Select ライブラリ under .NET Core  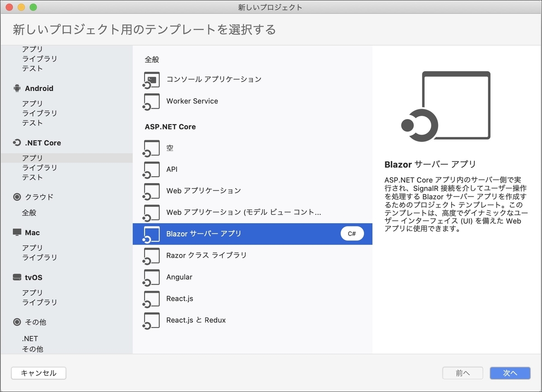(x=40, y=167)
